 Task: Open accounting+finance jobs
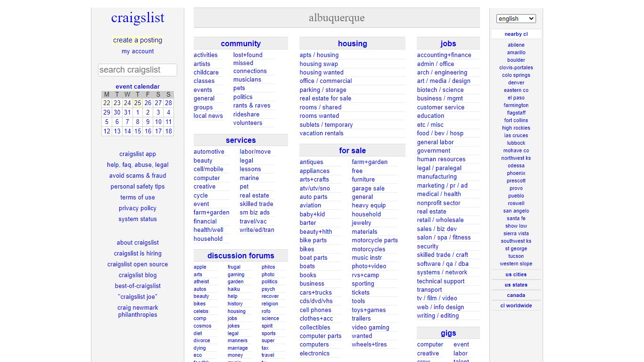(444, 55)
